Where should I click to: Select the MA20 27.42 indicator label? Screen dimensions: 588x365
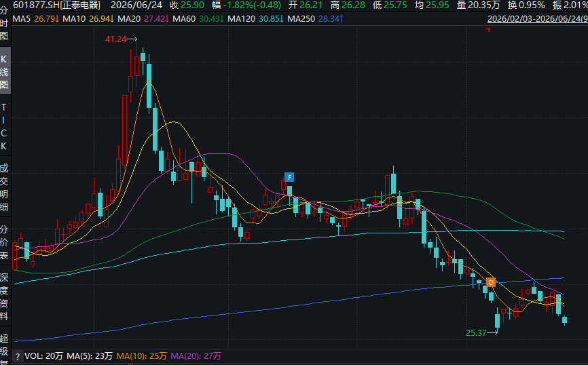point(143,19)
